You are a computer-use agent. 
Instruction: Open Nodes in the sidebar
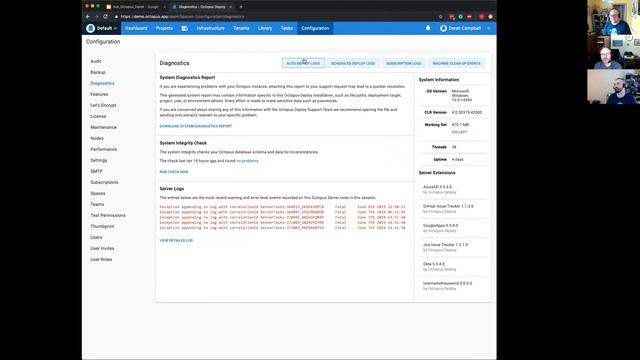point(97,138)
